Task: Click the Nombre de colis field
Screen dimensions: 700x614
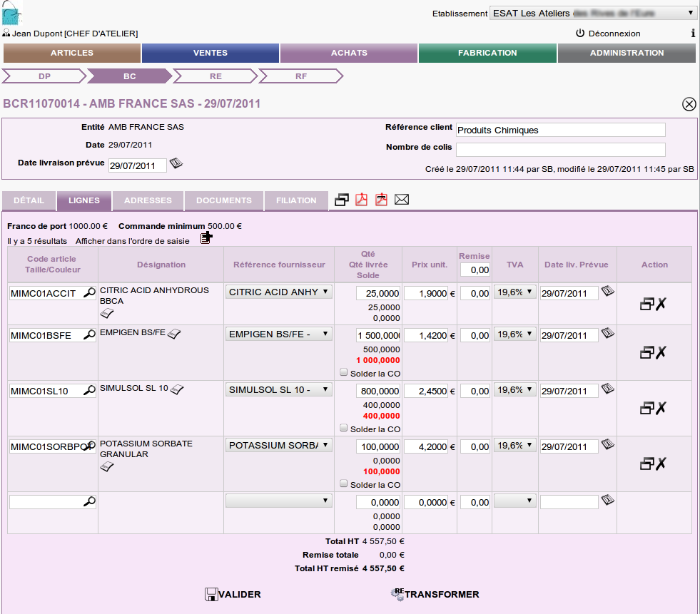Action: click(560, 149)
